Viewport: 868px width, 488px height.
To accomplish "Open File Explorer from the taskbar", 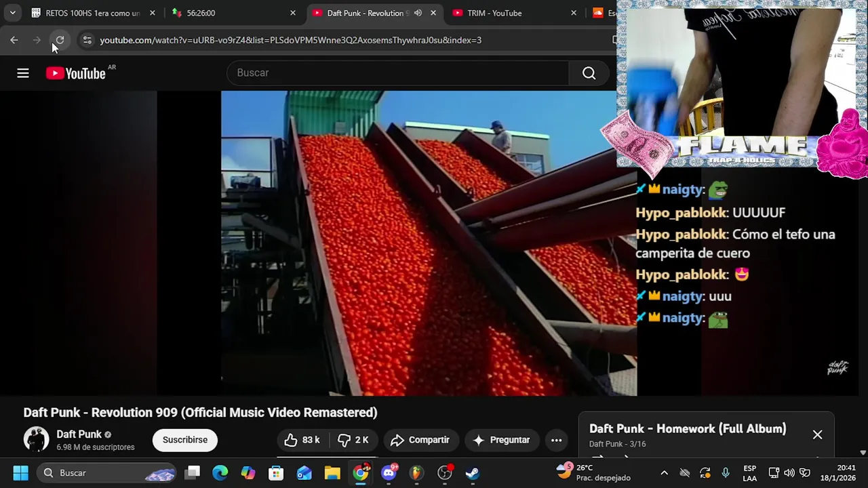I will pos(332,472).
